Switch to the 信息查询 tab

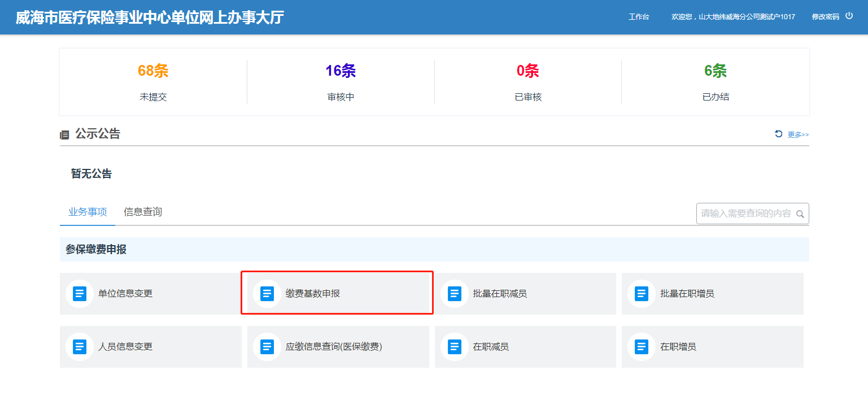point(143,212)
